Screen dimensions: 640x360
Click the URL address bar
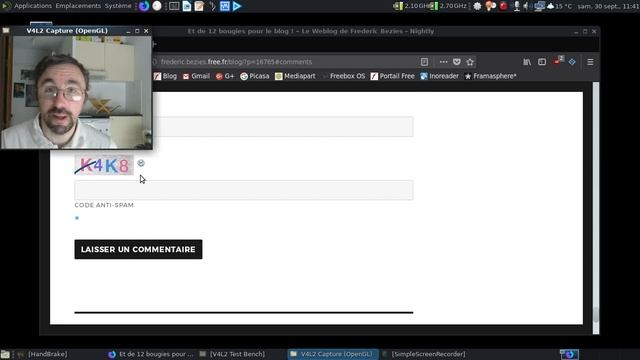point(286,62)
